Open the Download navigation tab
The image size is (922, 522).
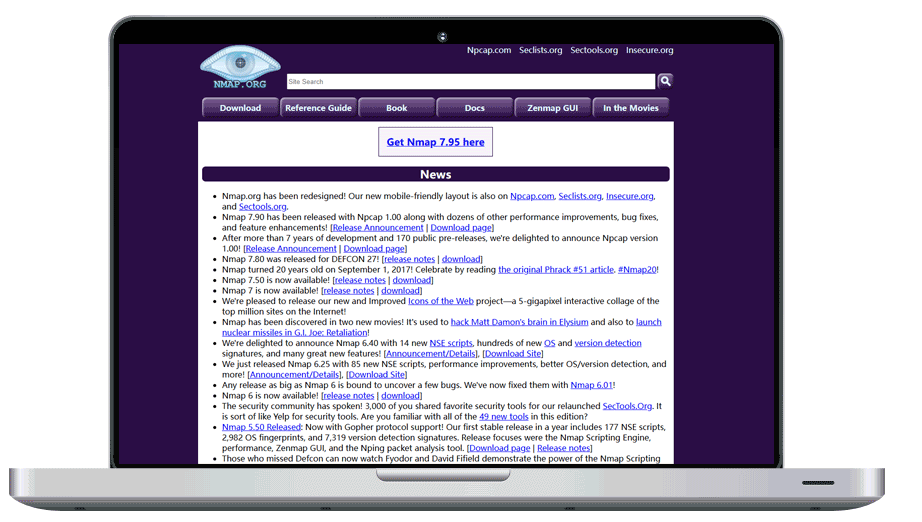click(x=240, y=108)
